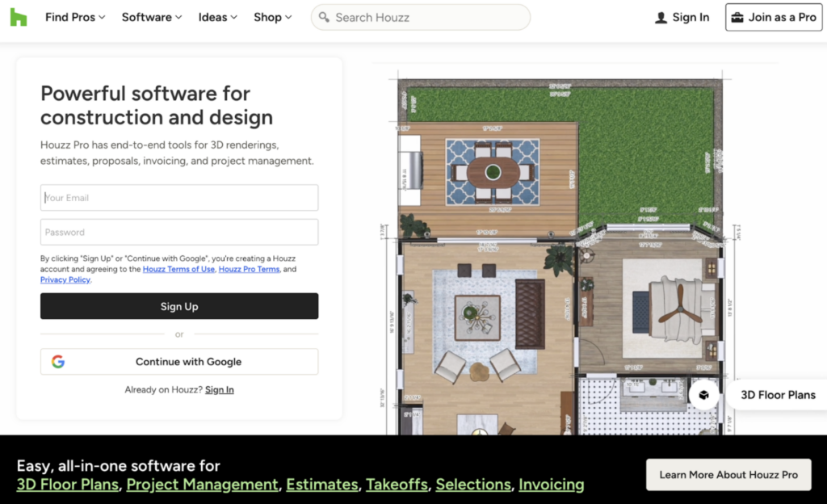
Task: Open the Software dropdown menu
Action: pos(152,17)
